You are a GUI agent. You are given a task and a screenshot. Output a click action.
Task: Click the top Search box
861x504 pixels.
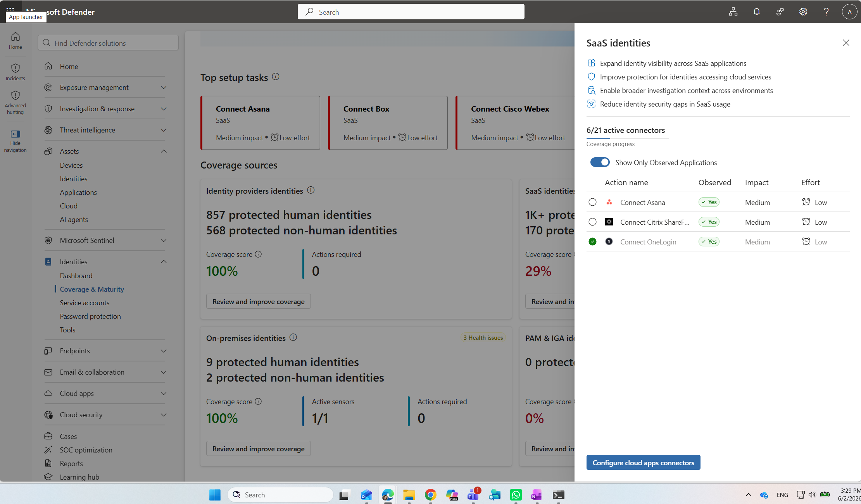(x=411, y=12)
